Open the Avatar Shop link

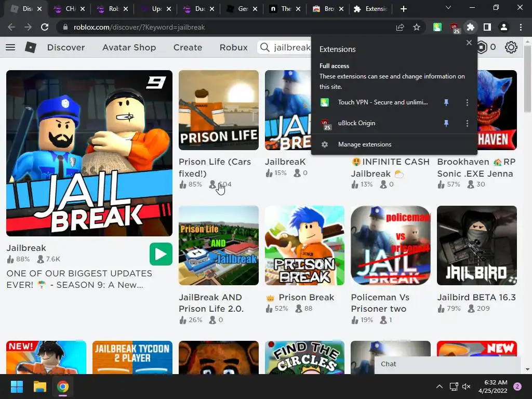coord(129,47)
